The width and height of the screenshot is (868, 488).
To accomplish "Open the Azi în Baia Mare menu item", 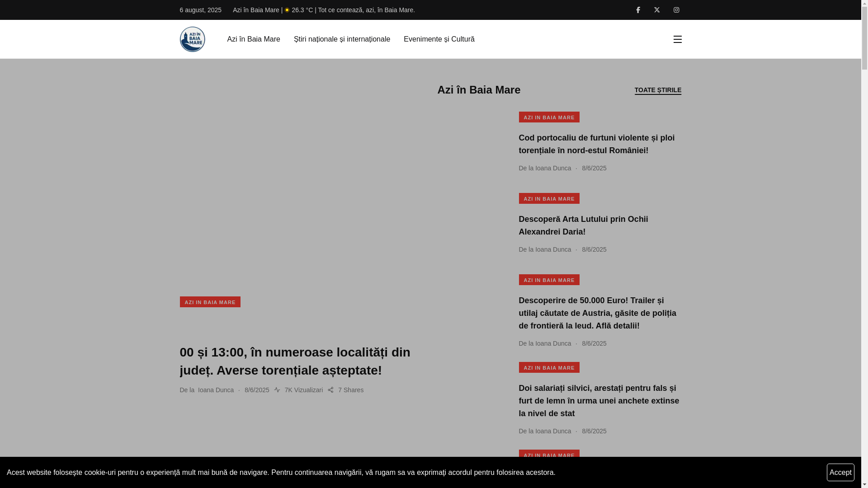I will [x=254, y=39].
